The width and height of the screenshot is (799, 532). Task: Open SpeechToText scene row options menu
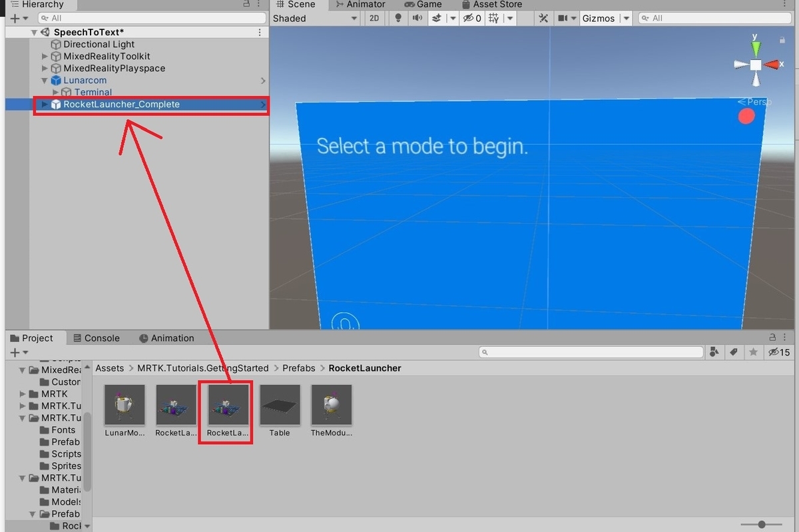click(260, 32)
